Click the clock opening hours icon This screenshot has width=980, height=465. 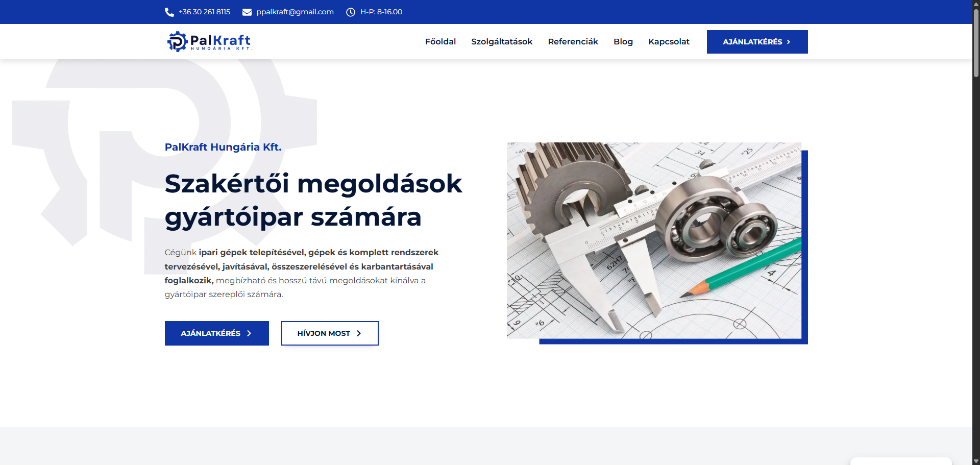351,12
